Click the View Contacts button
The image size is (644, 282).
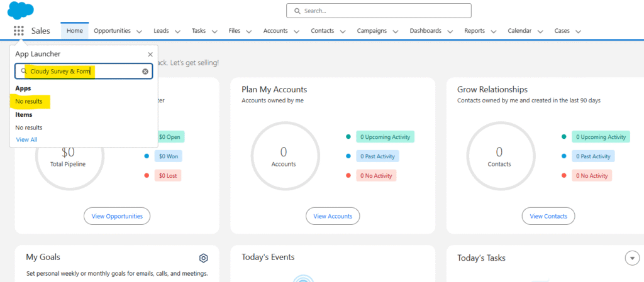pyautogui.click(x=548, y=216)
